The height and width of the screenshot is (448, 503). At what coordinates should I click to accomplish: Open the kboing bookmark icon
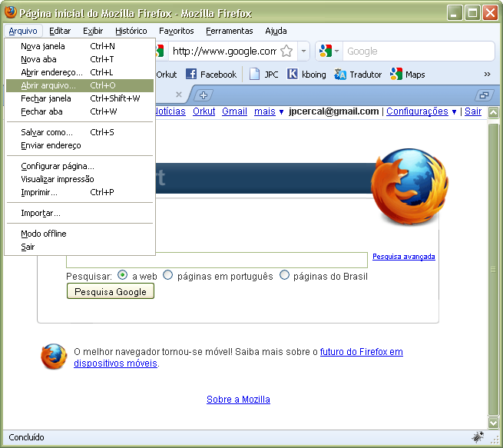293,74
